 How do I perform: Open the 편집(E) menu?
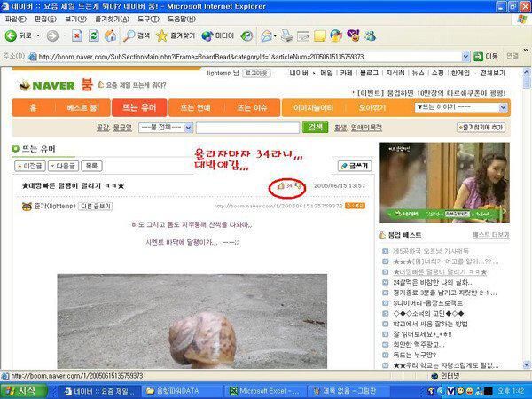tap(45, 19)
